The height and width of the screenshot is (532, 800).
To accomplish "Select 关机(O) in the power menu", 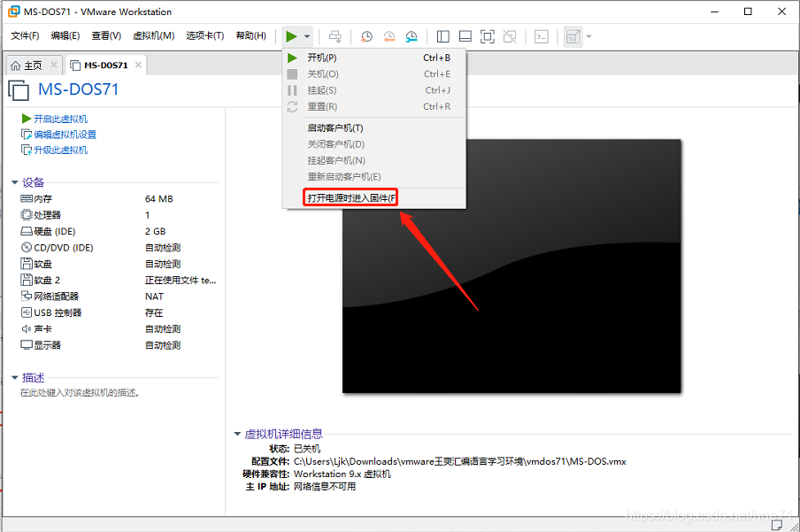I will (374, 74).
